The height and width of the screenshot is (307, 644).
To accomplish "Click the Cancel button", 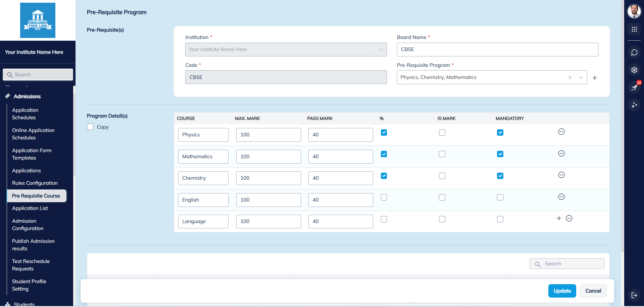I will click(593, 291).
